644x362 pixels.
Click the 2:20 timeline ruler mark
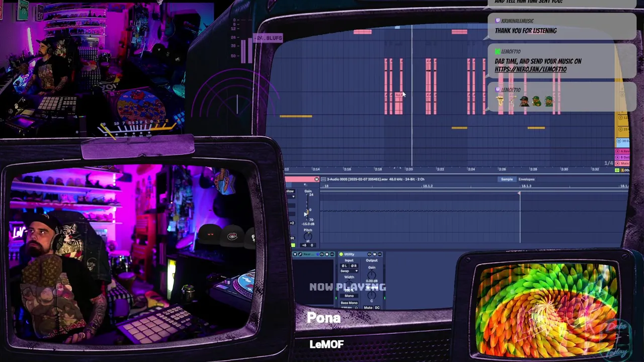(x=409, y=169)
